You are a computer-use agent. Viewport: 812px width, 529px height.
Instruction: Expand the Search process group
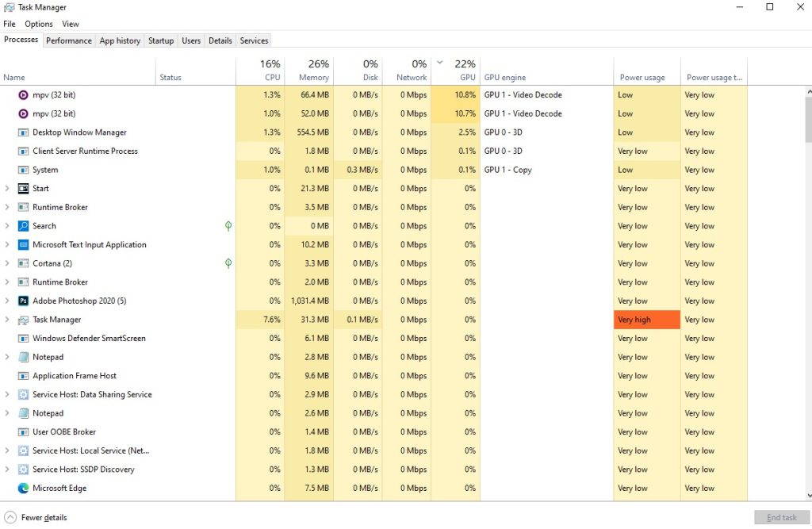click(7, 226)
